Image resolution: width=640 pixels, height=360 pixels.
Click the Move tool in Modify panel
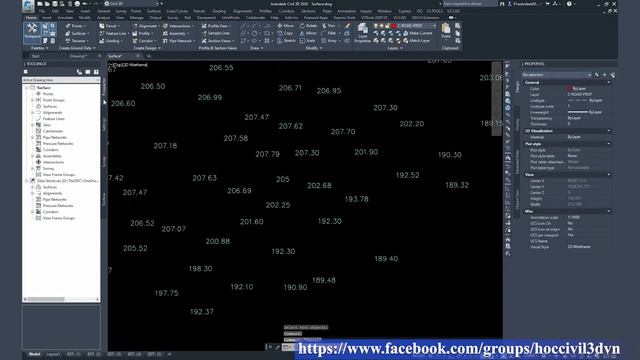(285, 26)
